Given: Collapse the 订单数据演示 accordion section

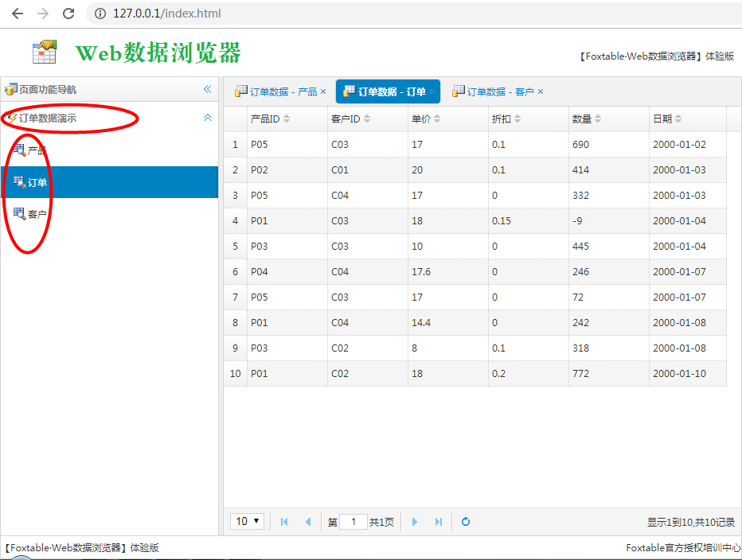Looking at the screenshot, I should 207,118.
